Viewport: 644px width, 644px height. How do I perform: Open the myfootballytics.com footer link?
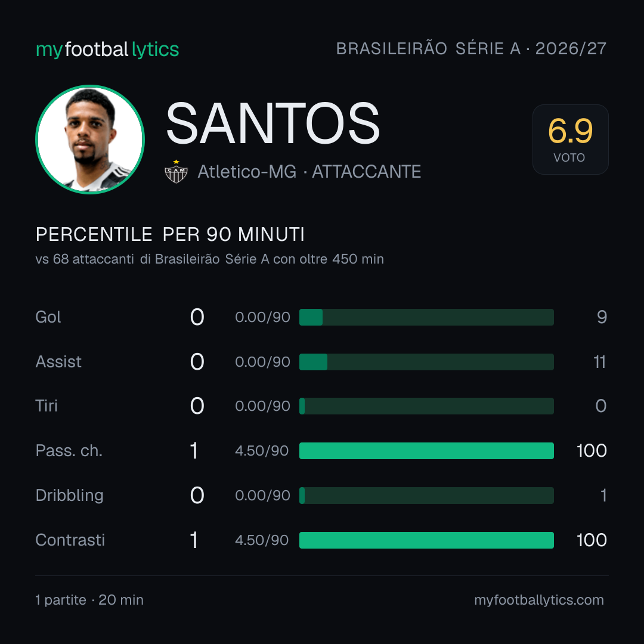(x=539, y=600)
